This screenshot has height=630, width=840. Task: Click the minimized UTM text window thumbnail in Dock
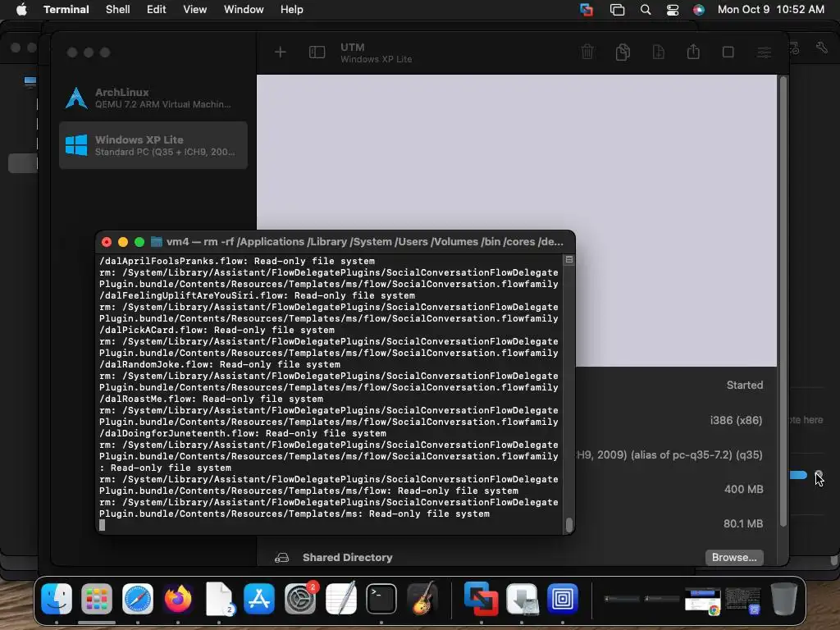743,600
